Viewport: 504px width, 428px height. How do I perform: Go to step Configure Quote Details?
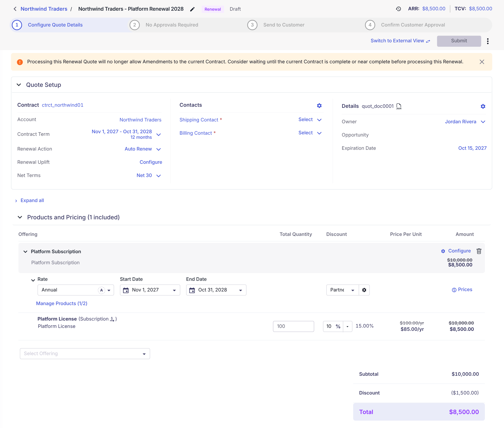(55, 25)
